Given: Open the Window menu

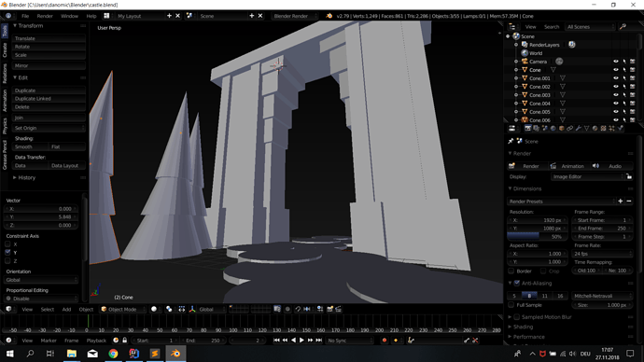Looking at the screenshot, I should tap(69, 16).
